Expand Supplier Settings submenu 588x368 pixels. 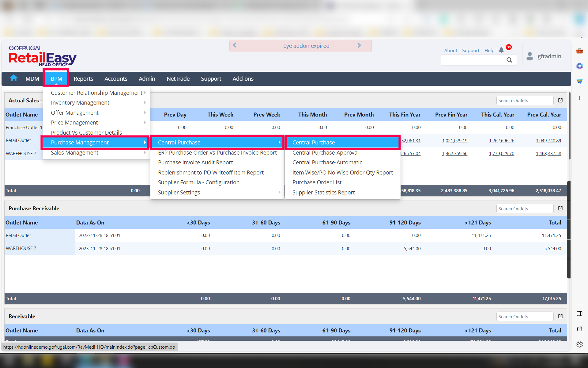[x=179, y=193]
